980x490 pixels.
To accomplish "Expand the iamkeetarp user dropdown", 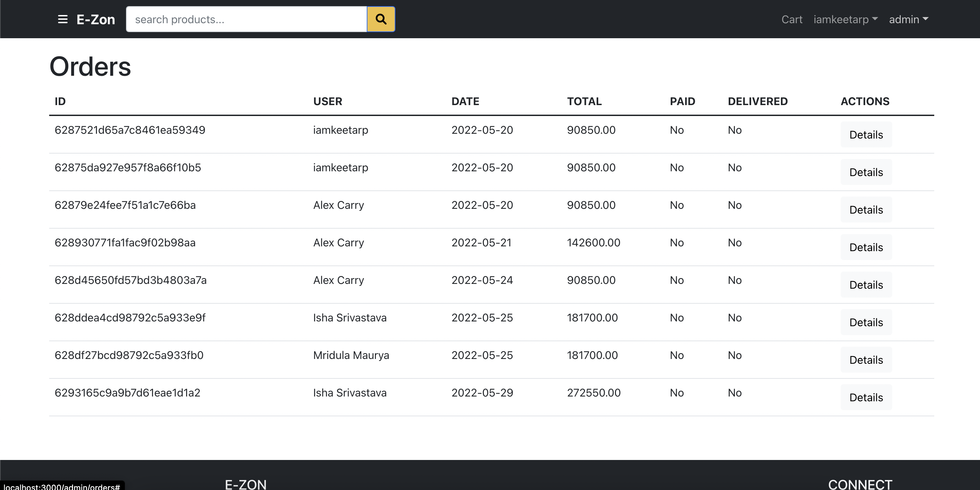I will click(845, 19).
